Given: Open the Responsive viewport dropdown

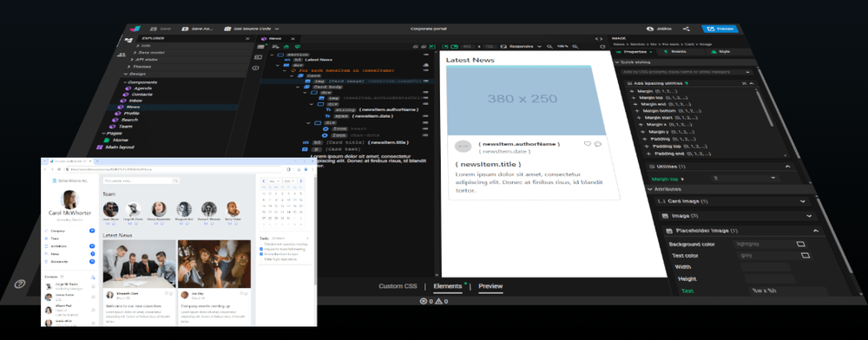Looking at the screenshot, I should click(x=520, y=47).
